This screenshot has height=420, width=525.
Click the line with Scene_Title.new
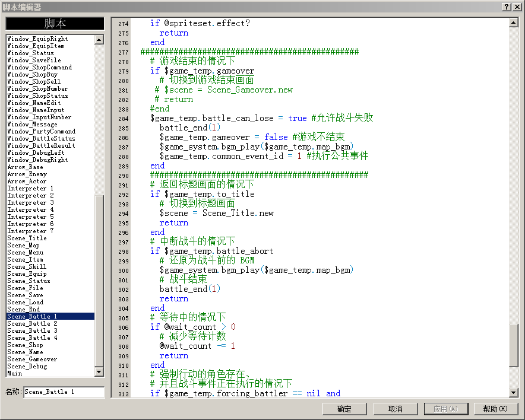coord(217,213)
